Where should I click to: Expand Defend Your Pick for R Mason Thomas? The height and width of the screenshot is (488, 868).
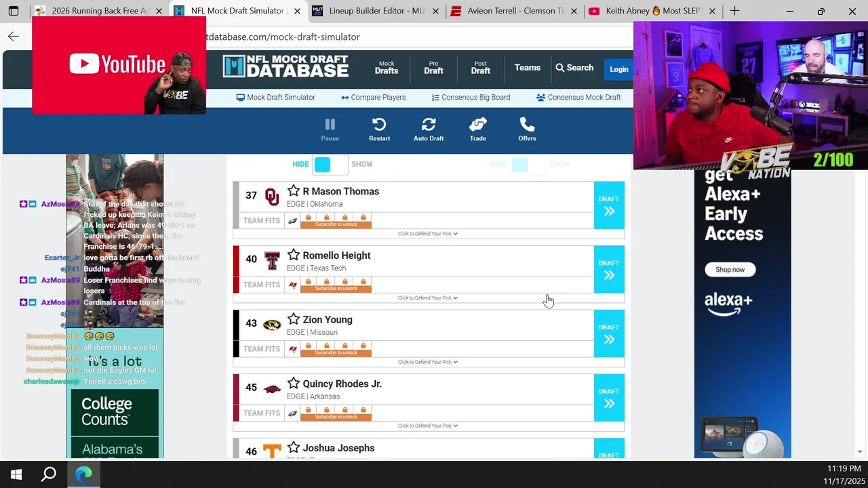tap(428, 234)
